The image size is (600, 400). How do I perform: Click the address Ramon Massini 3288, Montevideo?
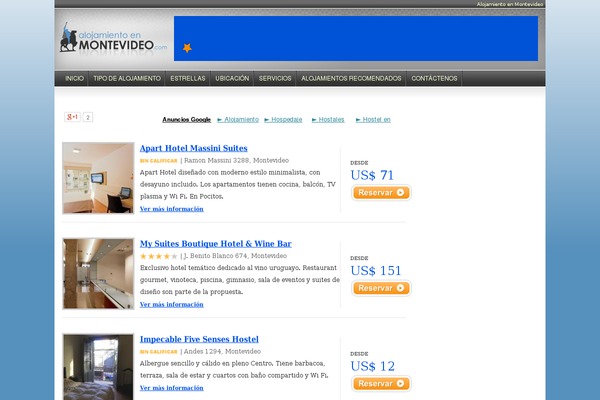[236, 160]
